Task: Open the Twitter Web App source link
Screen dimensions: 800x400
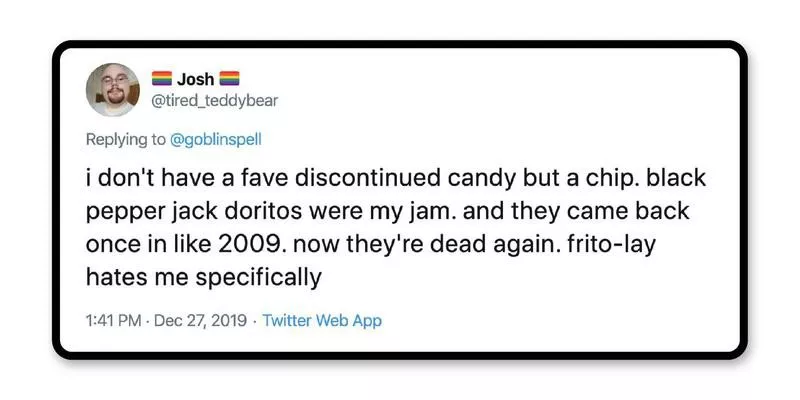Action: [x=322, y=321]
